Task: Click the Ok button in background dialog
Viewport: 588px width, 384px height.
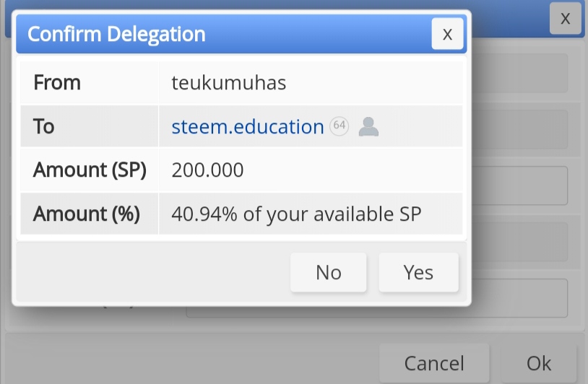Action: click(539, 363)
